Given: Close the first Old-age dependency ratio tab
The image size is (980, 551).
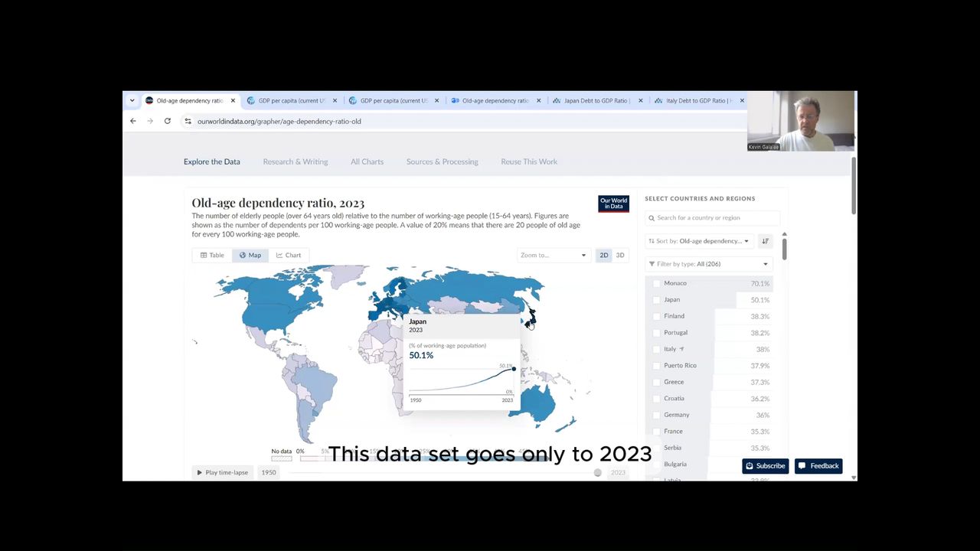Looking at the screenshot, I should 233,100.
